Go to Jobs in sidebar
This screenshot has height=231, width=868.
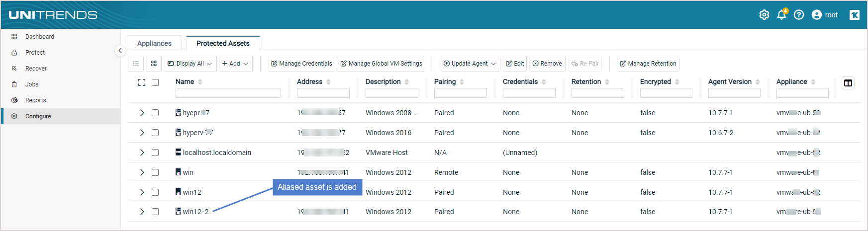(x=61, y=84)
